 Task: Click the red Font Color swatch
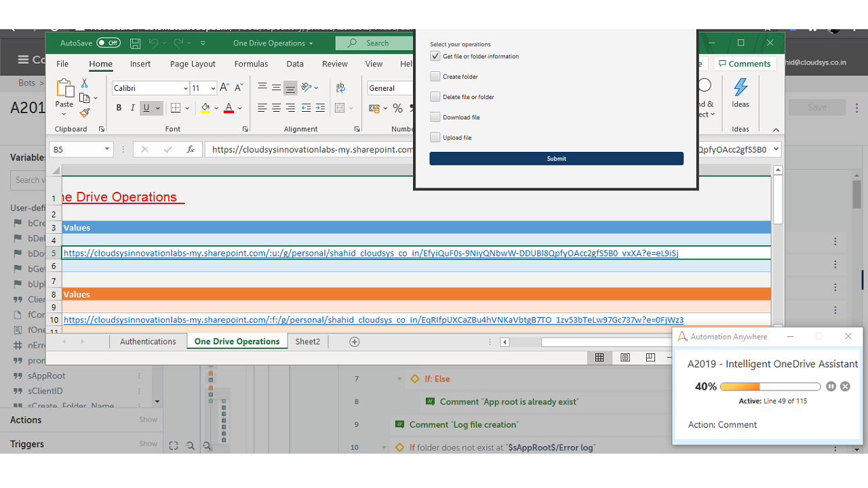point(229,108)
